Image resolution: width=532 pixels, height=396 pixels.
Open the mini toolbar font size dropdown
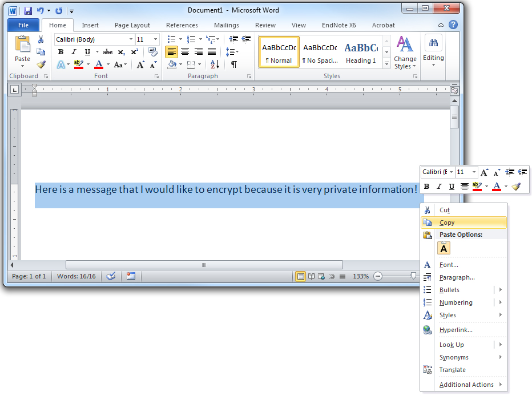(x=474, y=172)
